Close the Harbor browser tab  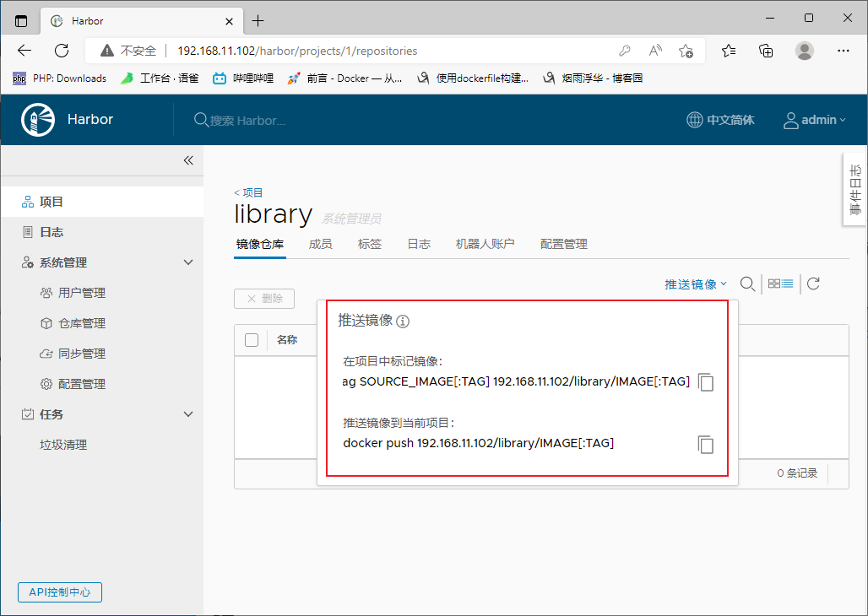coord(229,22)
